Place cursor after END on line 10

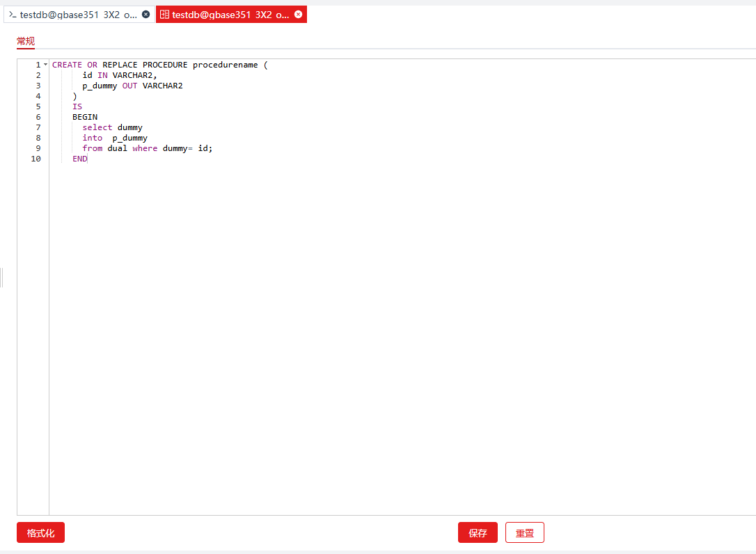pos(88,159)
